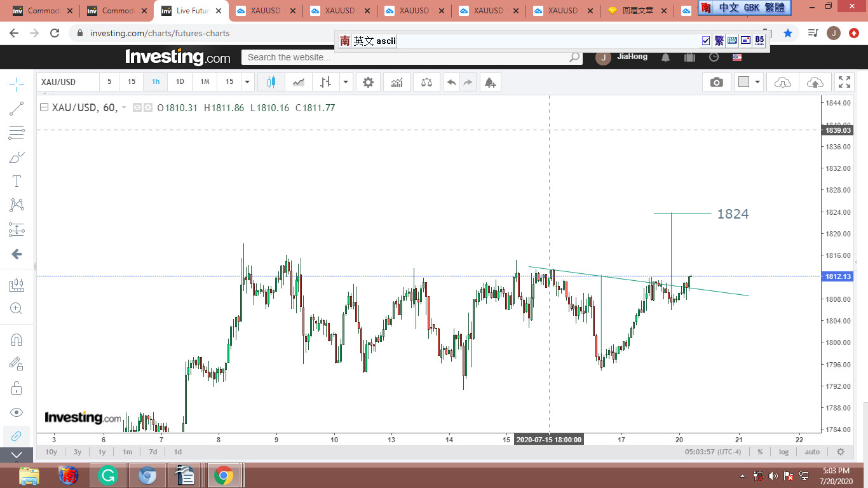Click the compare symbols scales icon
The height and width of the screenshot is (488, 868).
click(x=427, y=82)
